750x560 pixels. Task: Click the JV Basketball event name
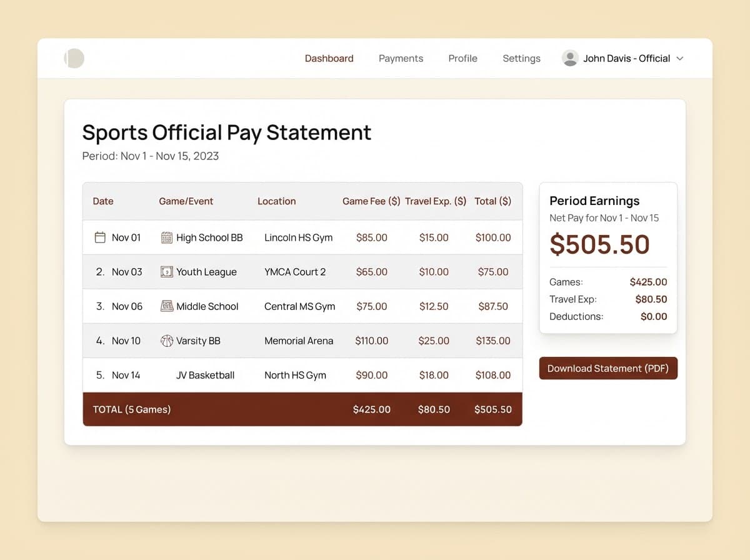[205, 375]
